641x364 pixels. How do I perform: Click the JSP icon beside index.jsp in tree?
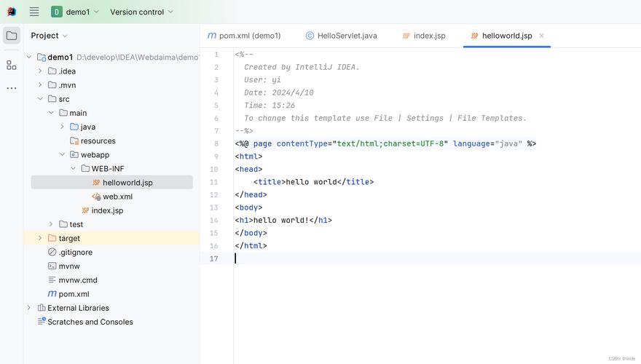point(85,210)
